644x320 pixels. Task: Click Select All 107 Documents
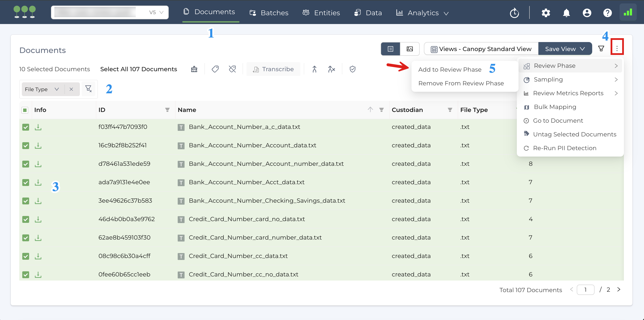tap(138, 69)
